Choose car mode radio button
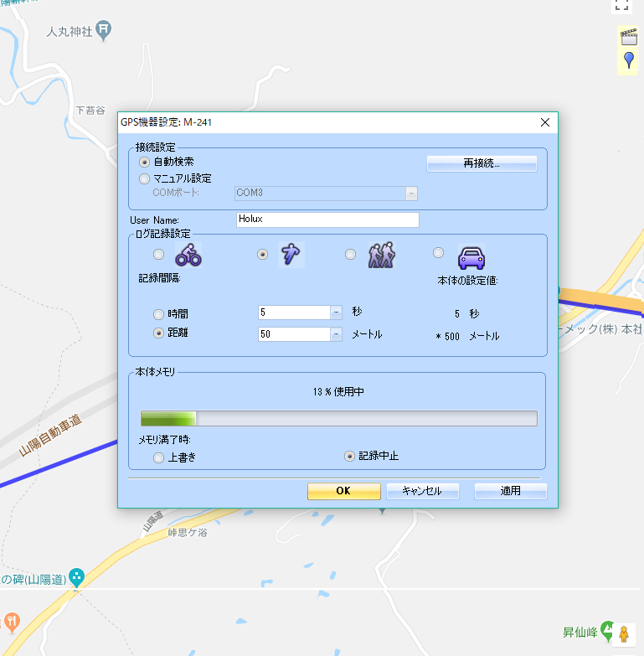644x656 pixels. coord(438,253)
